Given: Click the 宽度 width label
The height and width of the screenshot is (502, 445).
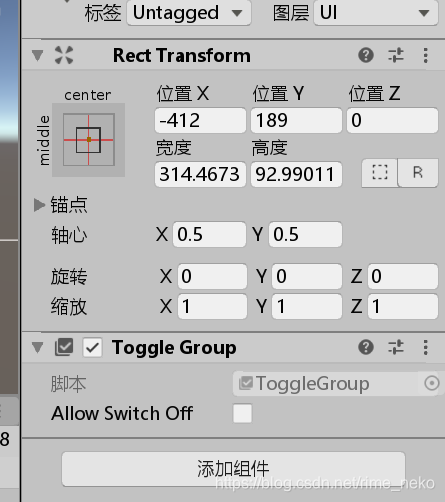Looking at the screenshot, I should [174, 148].
